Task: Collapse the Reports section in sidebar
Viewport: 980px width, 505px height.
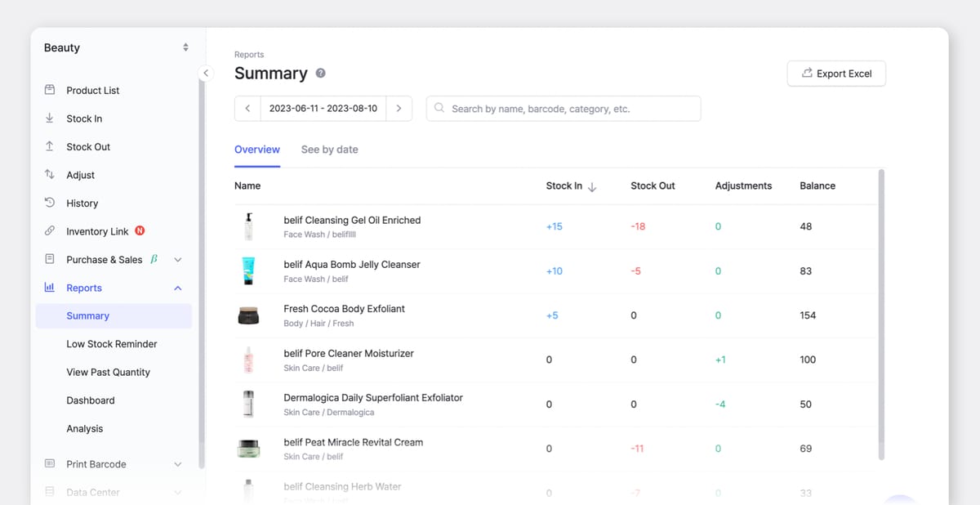Action: point(177,288)
